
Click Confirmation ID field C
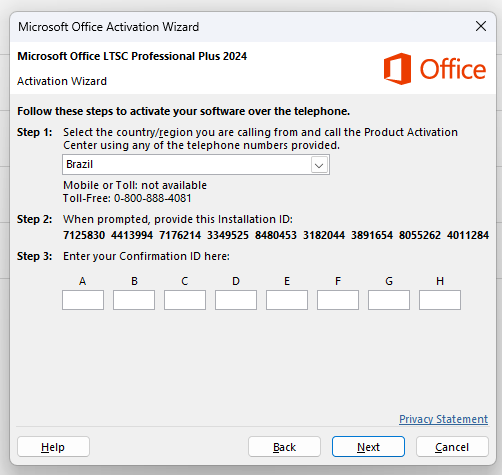click(x=185, y=300)
